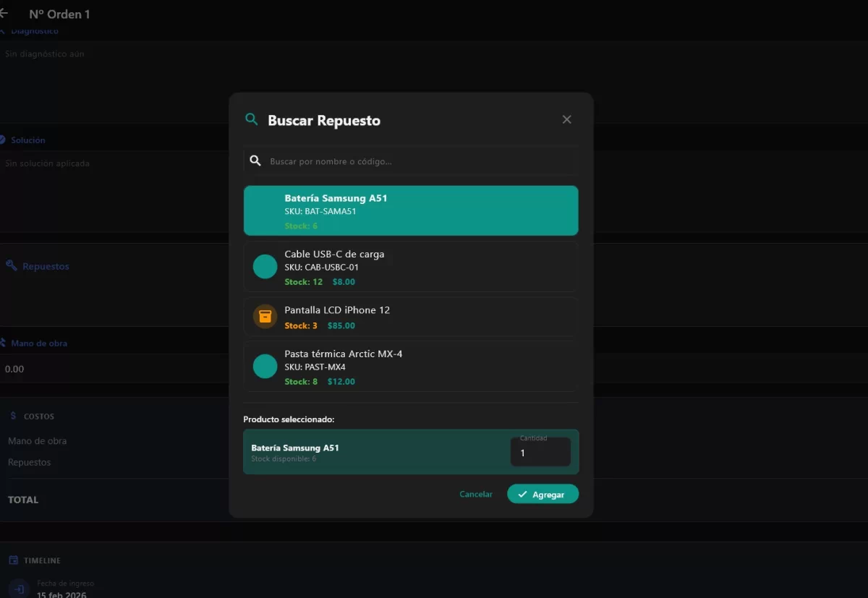Click the Stock: 8 label
Viewport: 868px width, 598px height.
[301, 382]
